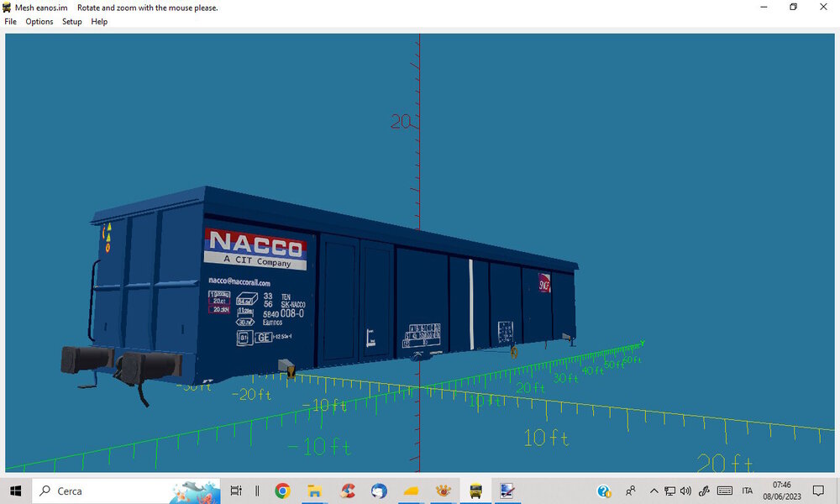This screenshot has height=504, width=840.
Task: Close the Mesh eanos.im window
Action: point(823,7)
